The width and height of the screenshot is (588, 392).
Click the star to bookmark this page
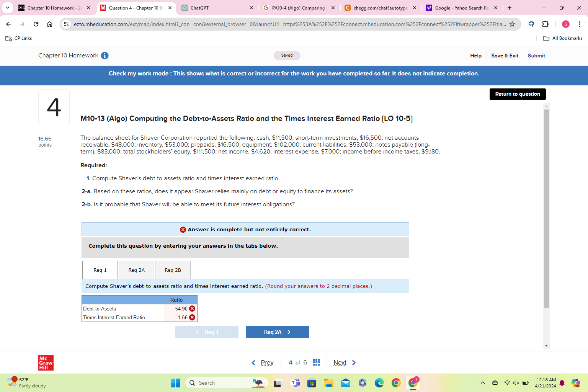click(512, 24)
